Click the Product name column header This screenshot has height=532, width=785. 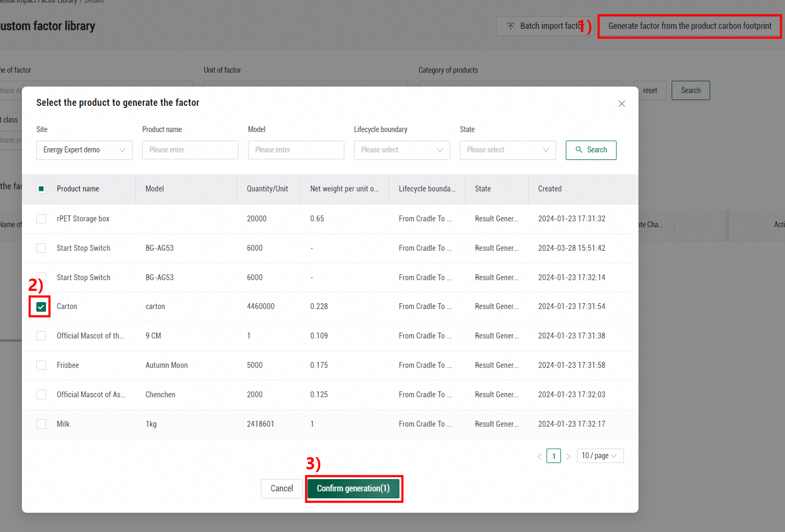point(78,189)
